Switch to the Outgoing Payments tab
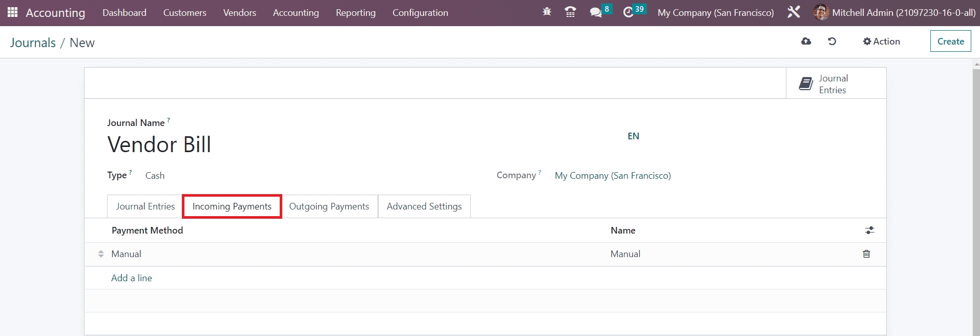980x336 pixels. 329,206
